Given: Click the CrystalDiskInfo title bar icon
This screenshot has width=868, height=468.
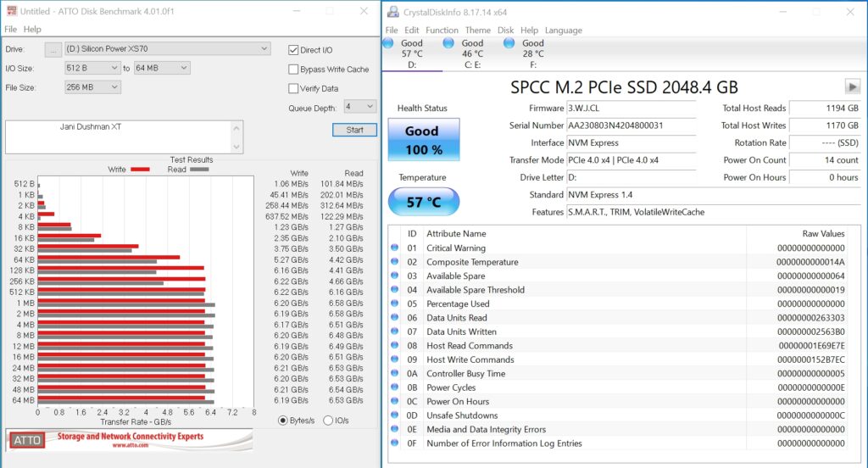Looking at the screenshot, I should 393,12.
